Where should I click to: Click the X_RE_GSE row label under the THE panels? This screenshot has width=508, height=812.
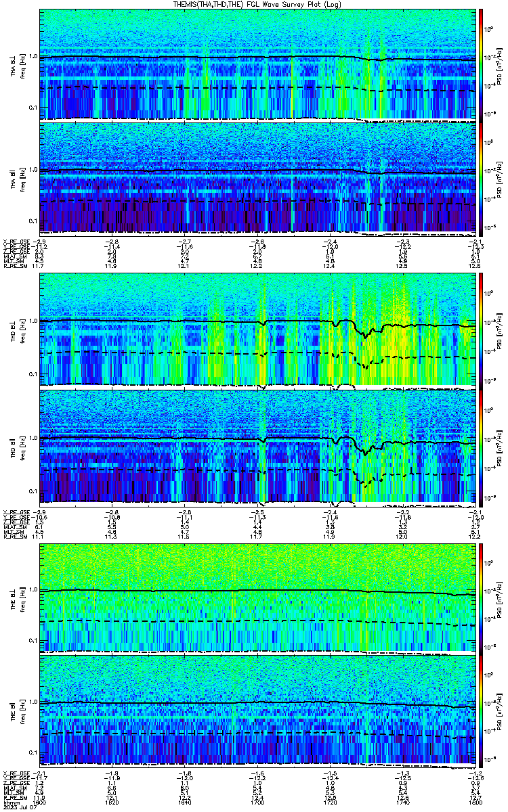pyautogui.click(x=16, y=773)
